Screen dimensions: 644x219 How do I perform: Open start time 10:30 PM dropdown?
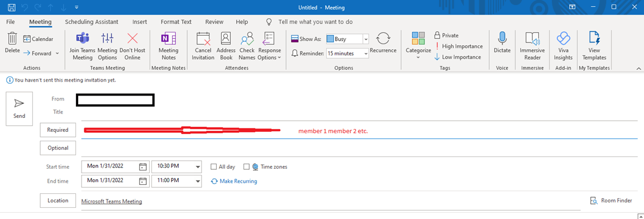click(x=198, y=167)
